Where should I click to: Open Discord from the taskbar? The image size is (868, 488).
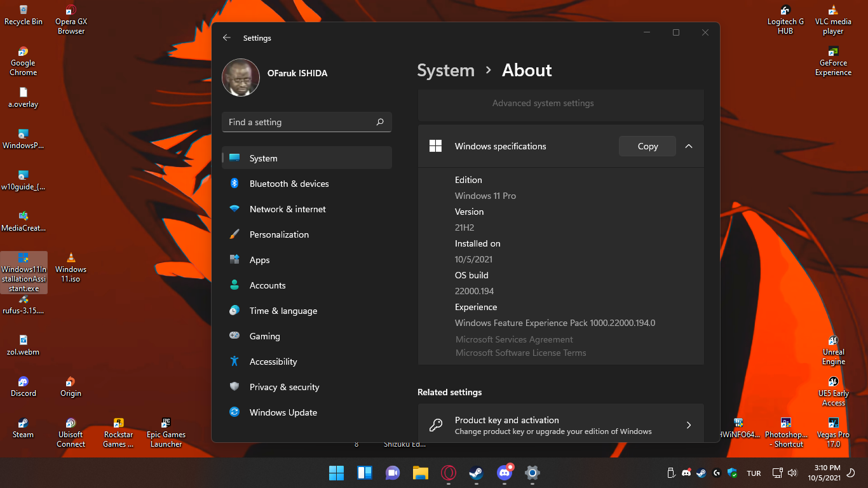pyautogui.click(x=505, y=473)
